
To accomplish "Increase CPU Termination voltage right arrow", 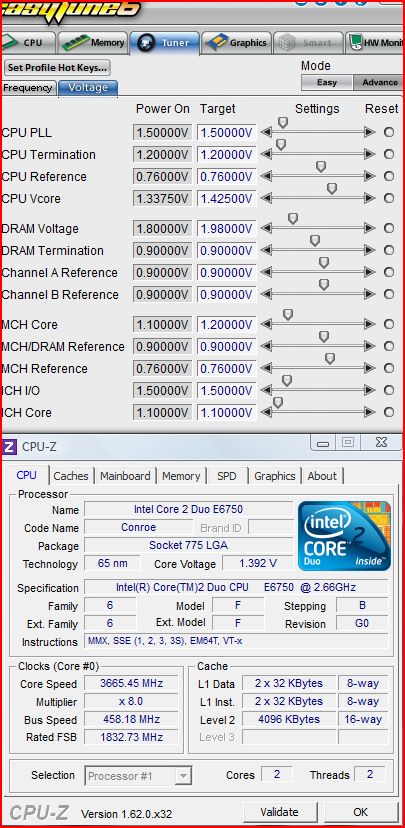I will pyautogui.click(x=370, y=155).
